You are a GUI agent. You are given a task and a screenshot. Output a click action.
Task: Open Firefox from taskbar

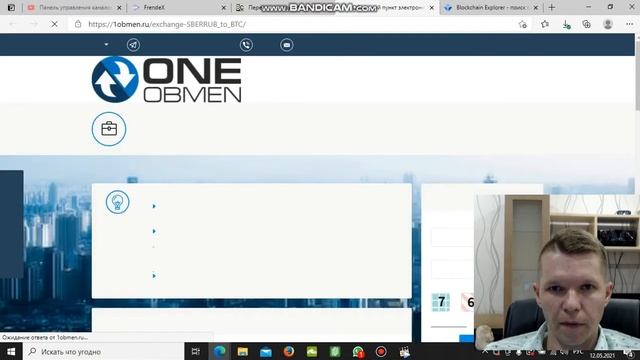coord(289,351)
